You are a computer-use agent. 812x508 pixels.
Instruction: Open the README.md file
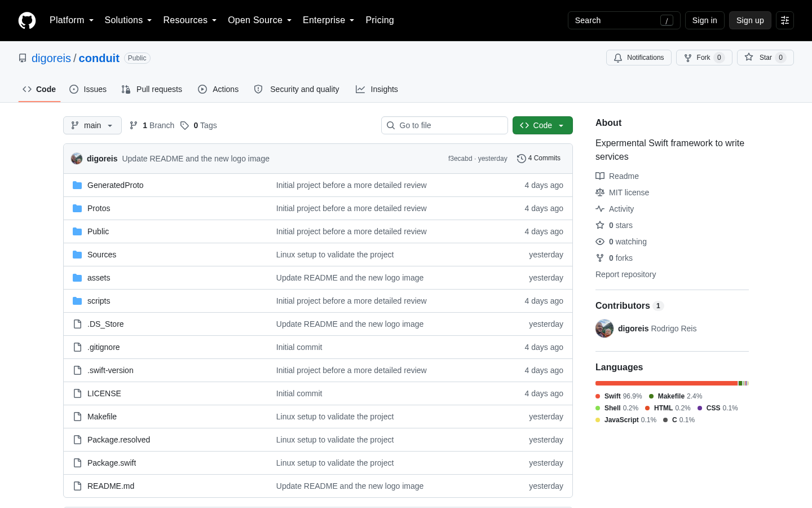pos(111,486)
